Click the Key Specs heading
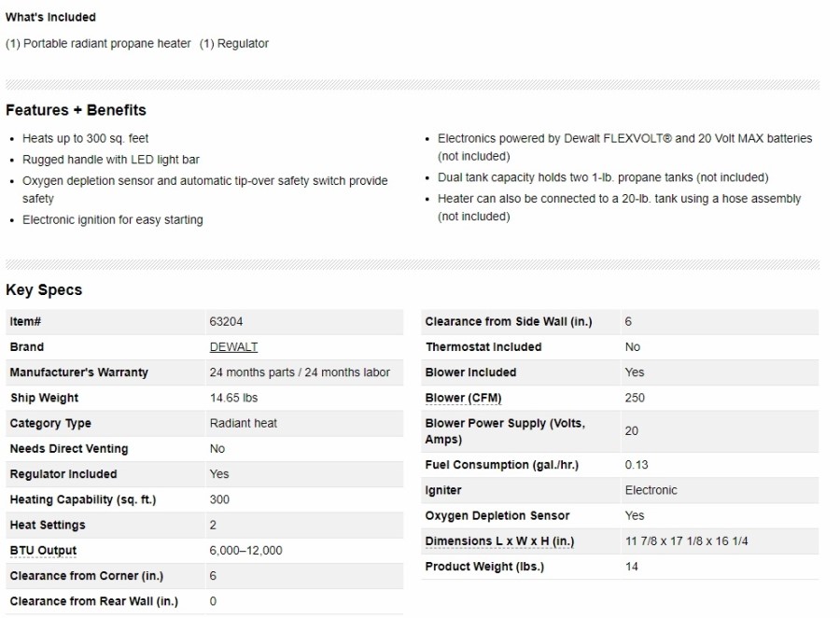840x618 pixels. tap(44, 290)
